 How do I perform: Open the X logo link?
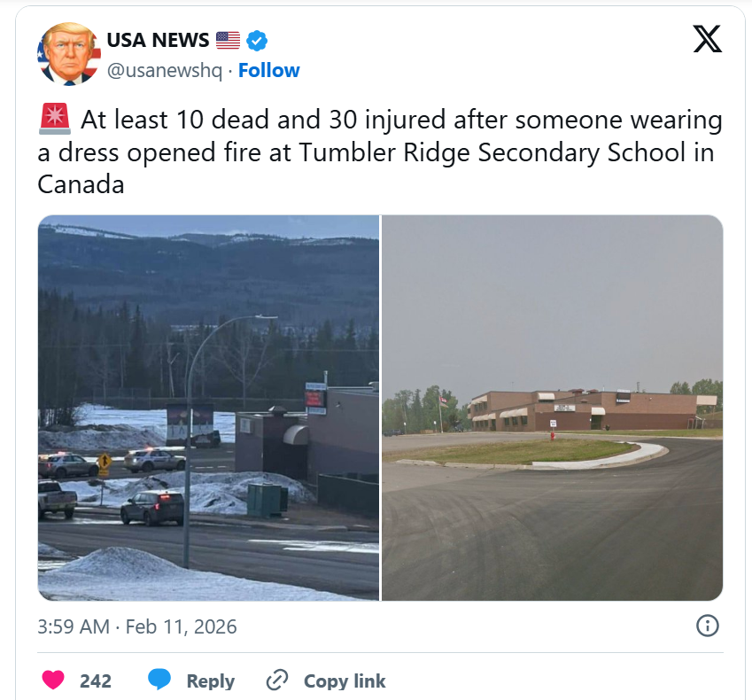point(707,39)
